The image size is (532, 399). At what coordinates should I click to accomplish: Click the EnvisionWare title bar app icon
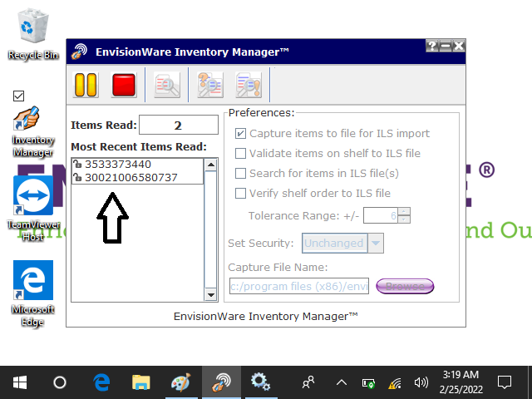(x=80, y=52)
